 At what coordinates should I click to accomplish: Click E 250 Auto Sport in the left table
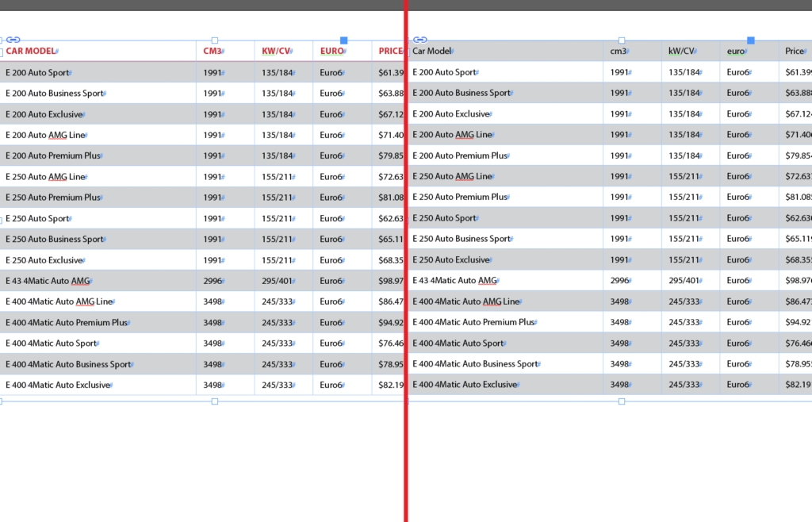pos(37,218)
